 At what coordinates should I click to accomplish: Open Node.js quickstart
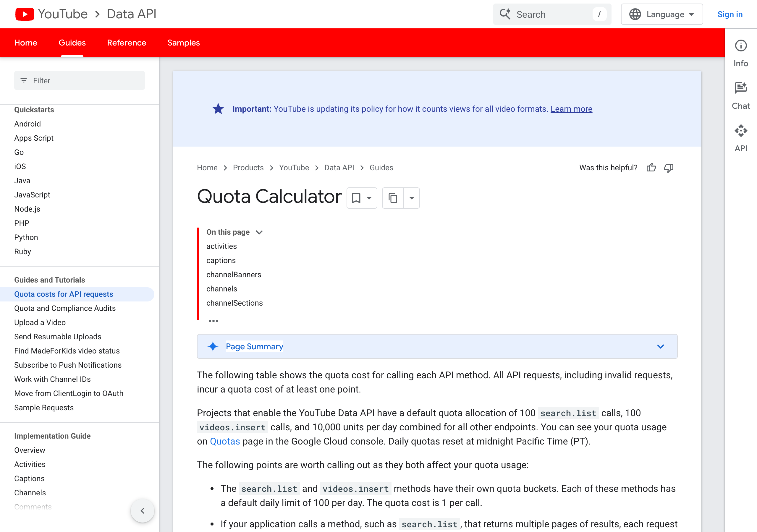[x=27, y=209]
